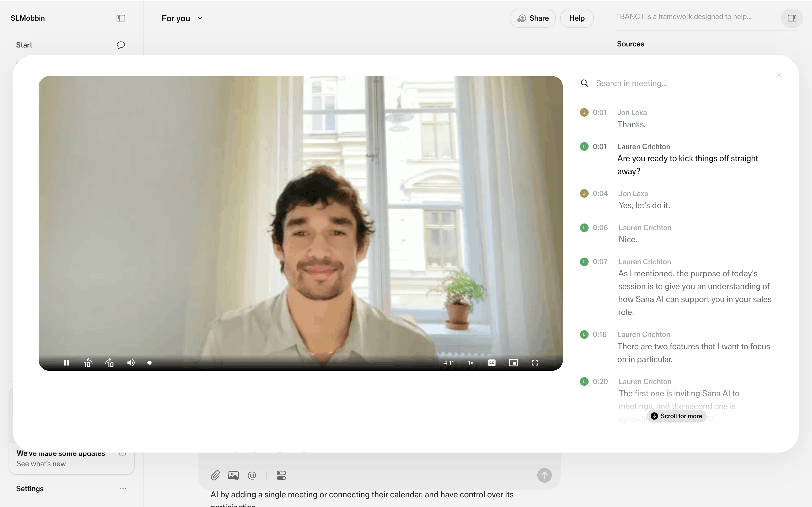Click Scroll for more button
812x507 pixels.
pyautogui.click(x=676, y=416)
